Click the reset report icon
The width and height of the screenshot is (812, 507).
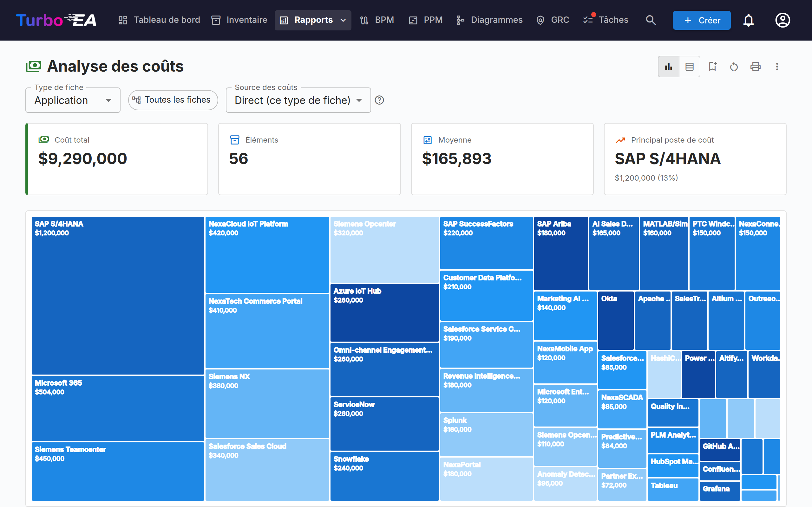(x=734, y=67)
